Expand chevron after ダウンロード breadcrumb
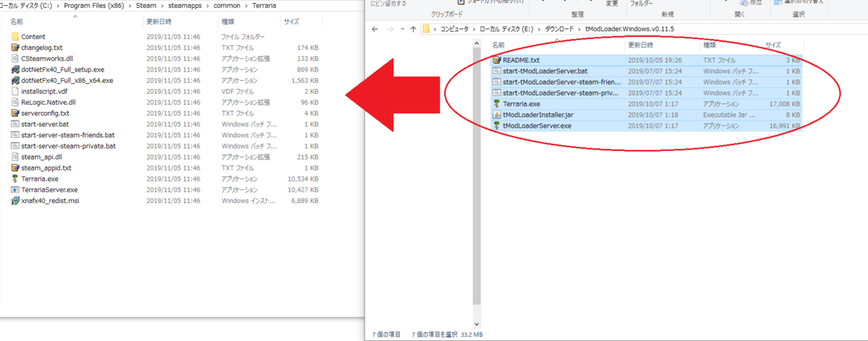Image resolution: width=868 pixels, height=341 pixels. coord(579,29)
